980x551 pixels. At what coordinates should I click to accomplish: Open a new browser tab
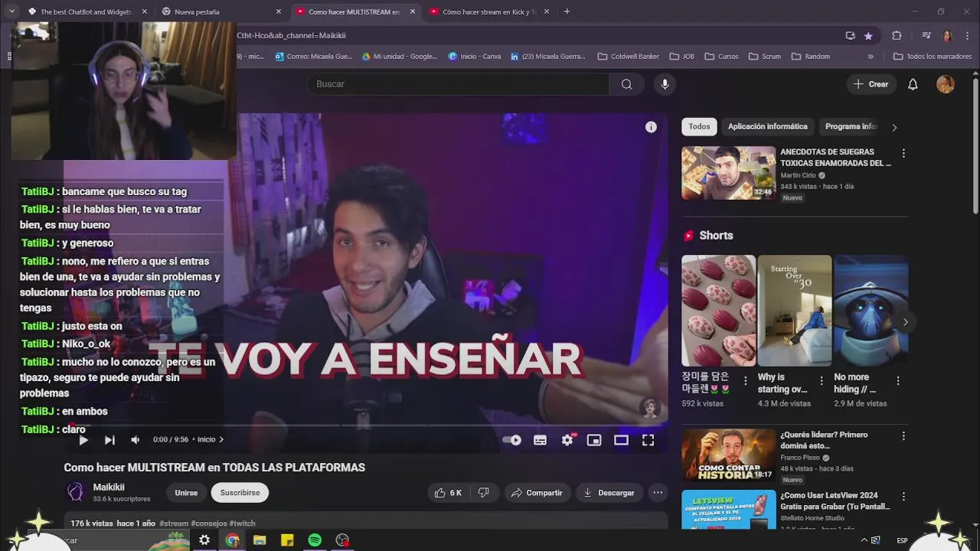click(567, 11)
